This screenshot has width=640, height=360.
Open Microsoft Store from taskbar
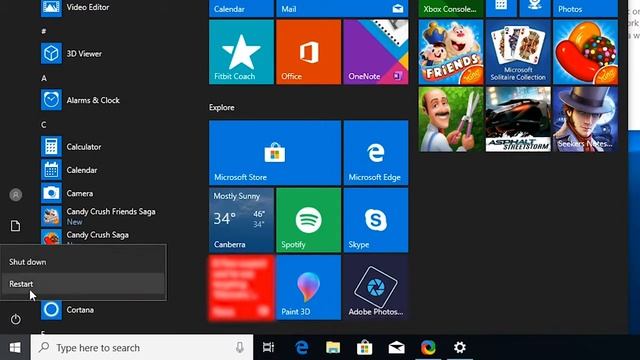364,348
